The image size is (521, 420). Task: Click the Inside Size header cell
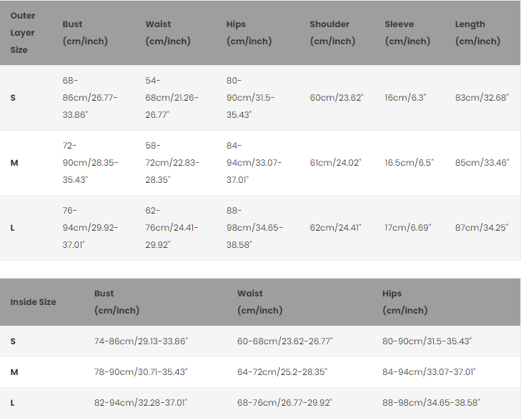[33, 302]
